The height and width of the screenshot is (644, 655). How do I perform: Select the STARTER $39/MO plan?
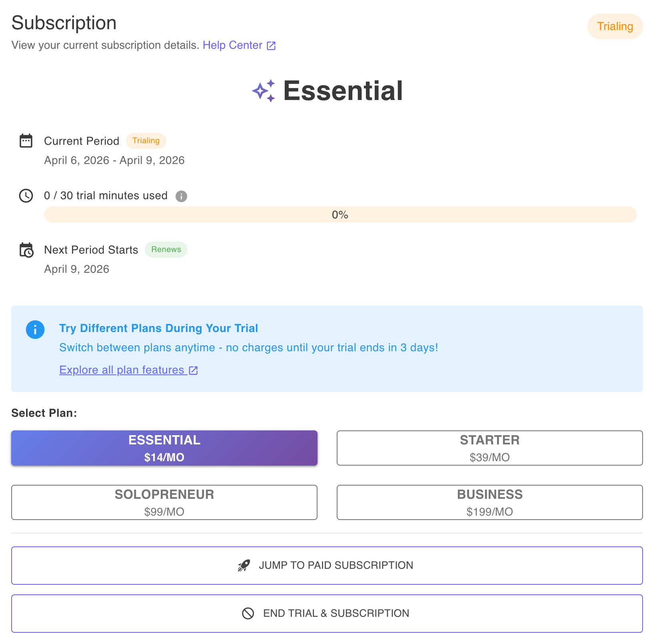pyautogui.click(x=489, y=448)
